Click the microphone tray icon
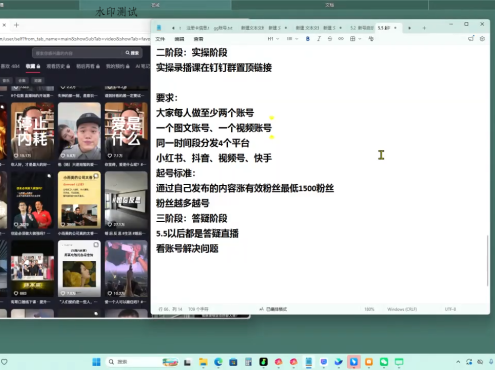Screen dimensions: 495x370 coord(492,362)
